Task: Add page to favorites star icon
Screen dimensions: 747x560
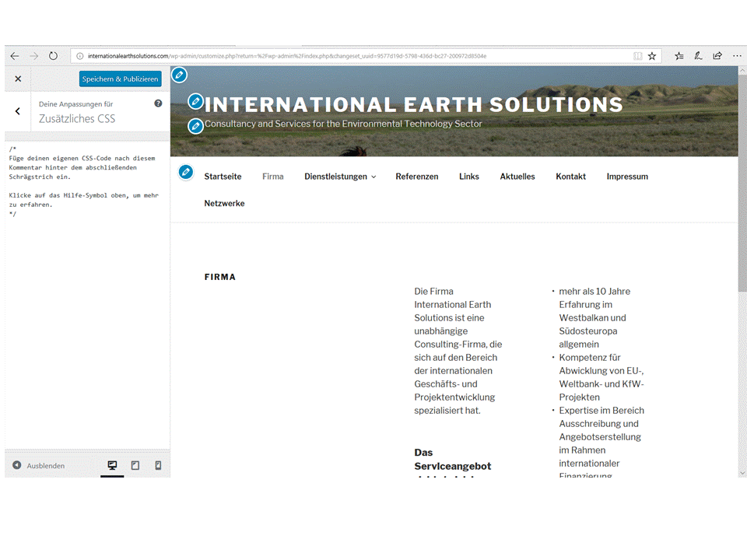Action: 652,56
